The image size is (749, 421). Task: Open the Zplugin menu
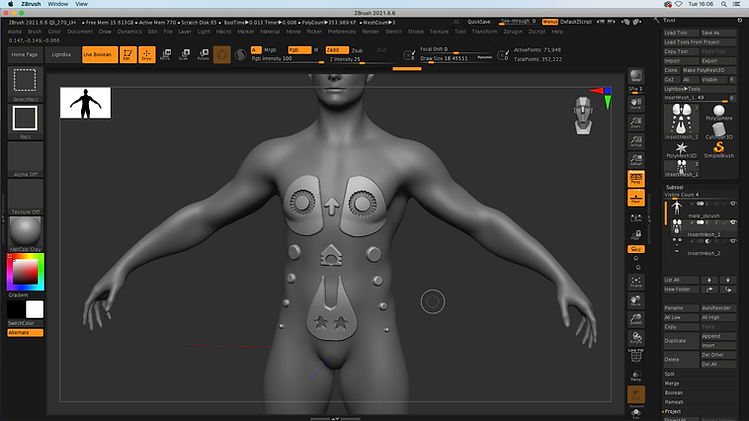coord(513,32)
